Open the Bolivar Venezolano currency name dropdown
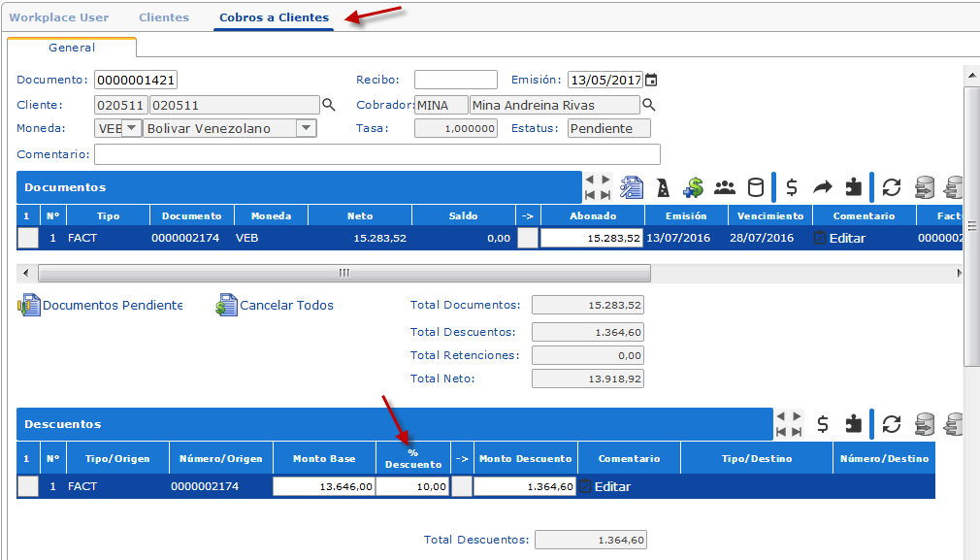 [306, 128]
